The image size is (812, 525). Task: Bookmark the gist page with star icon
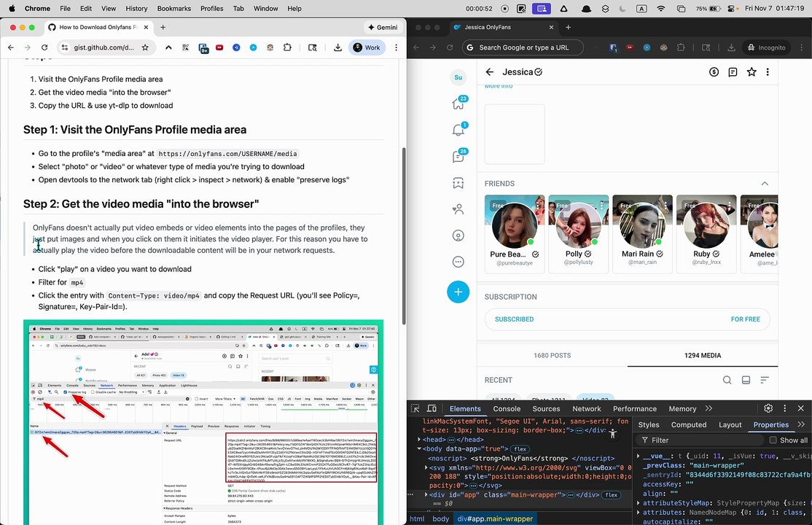click(145, 47)
